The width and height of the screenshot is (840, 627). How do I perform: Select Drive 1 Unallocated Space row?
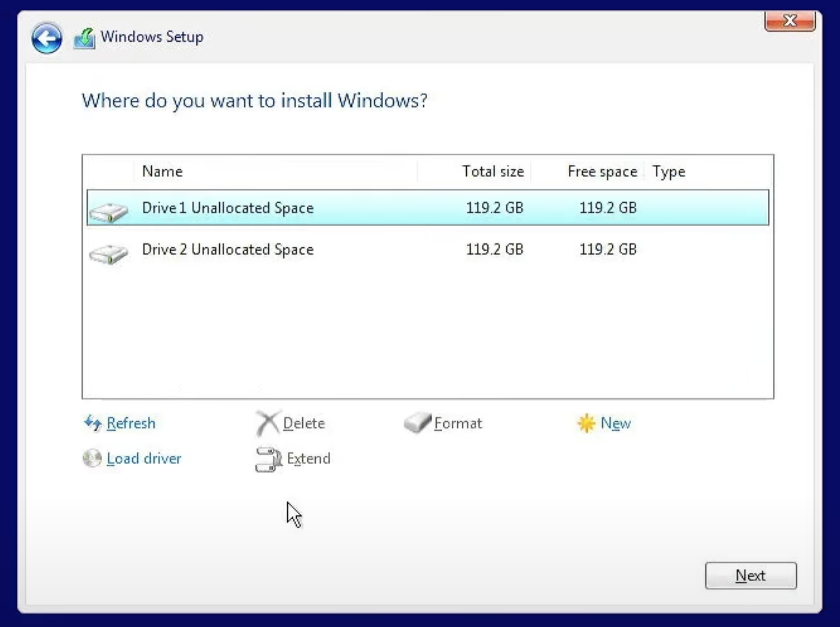pyautogui.click(x=428, y=208)
